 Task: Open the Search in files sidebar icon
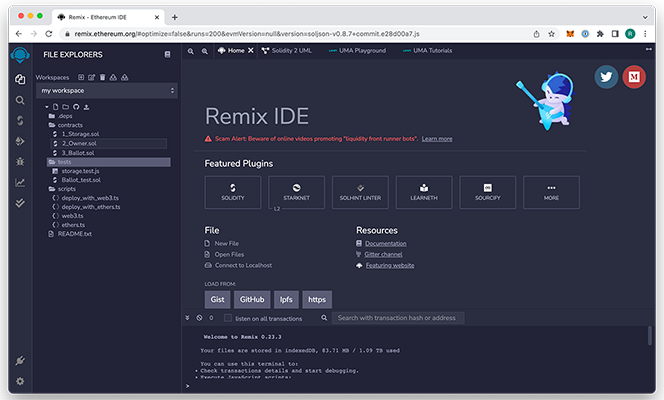tap(20, 100)
